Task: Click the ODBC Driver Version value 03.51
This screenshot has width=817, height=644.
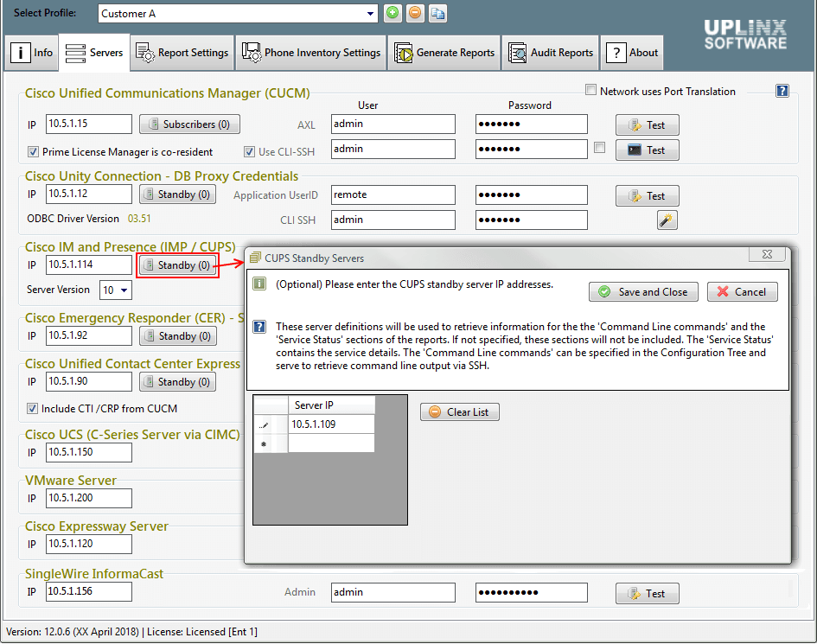Action: pyautogui.click(x=139, y=219)
